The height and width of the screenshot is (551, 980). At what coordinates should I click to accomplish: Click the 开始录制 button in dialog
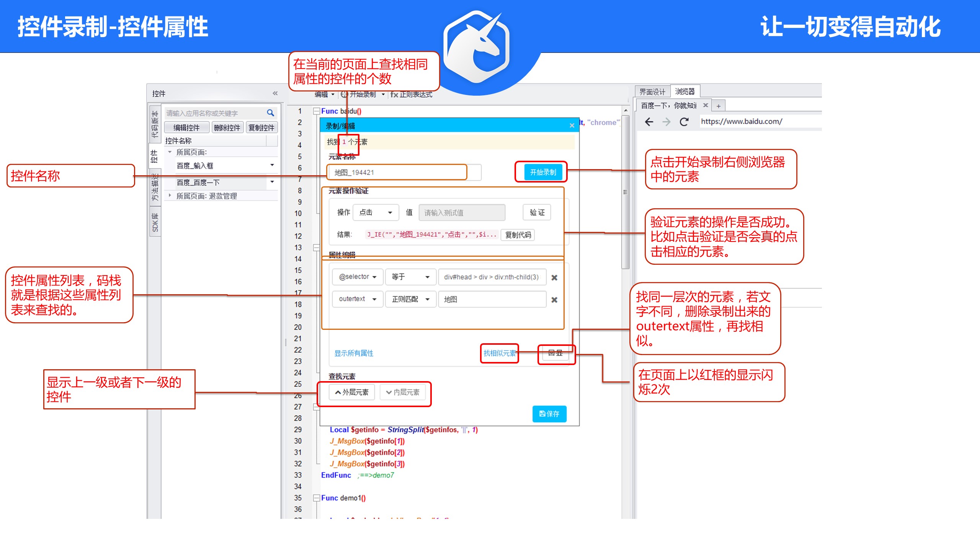[542, 172]
